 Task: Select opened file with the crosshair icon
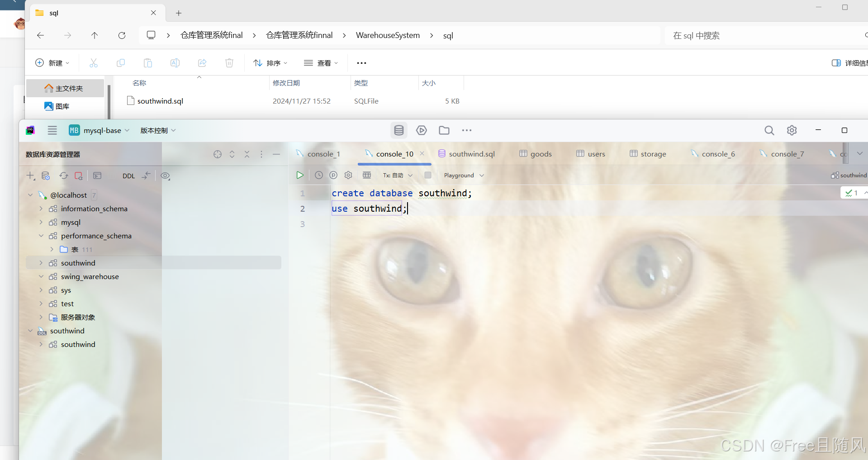[x=218, y=154]
